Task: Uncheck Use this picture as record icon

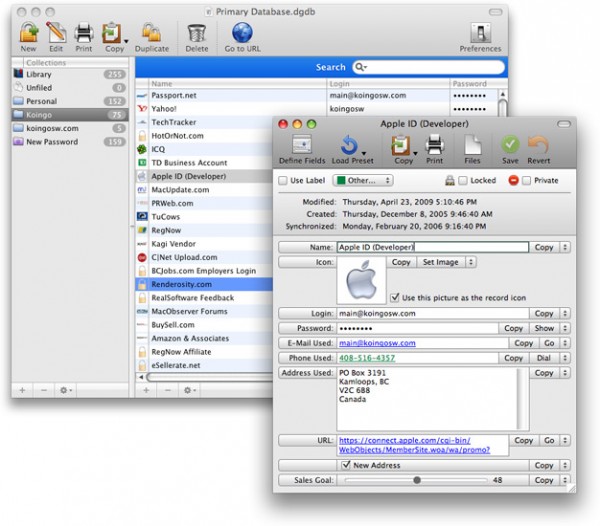Action: (x=394, y=297)
